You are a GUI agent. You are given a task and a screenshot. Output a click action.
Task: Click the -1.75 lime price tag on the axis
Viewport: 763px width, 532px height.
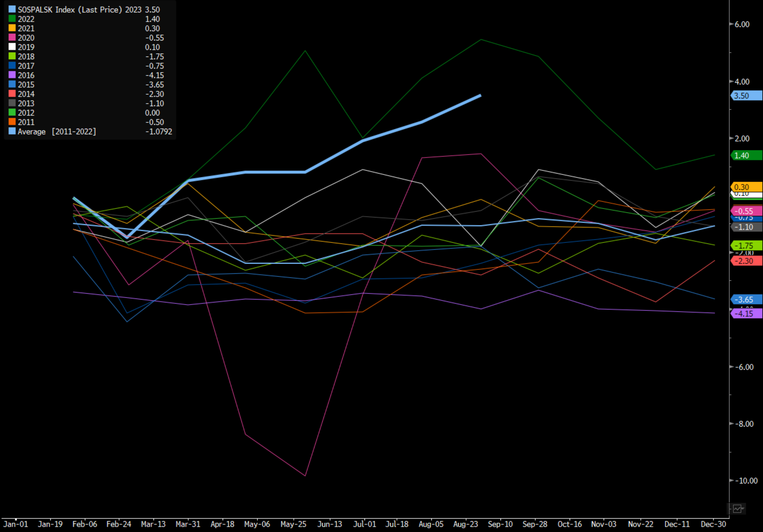(746, 245)
